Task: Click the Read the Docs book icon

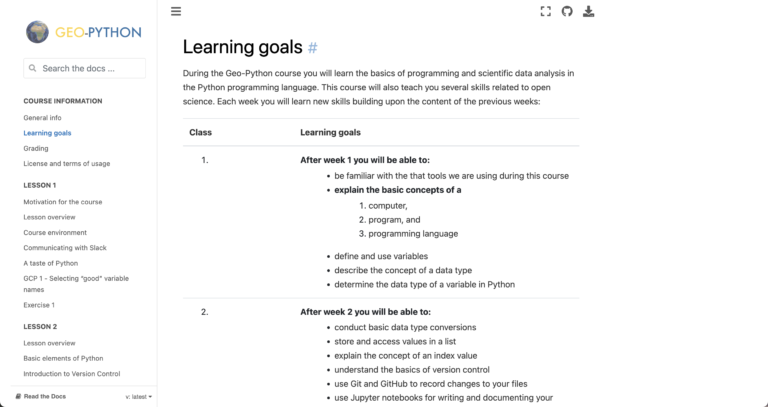Action: point(18,397)
